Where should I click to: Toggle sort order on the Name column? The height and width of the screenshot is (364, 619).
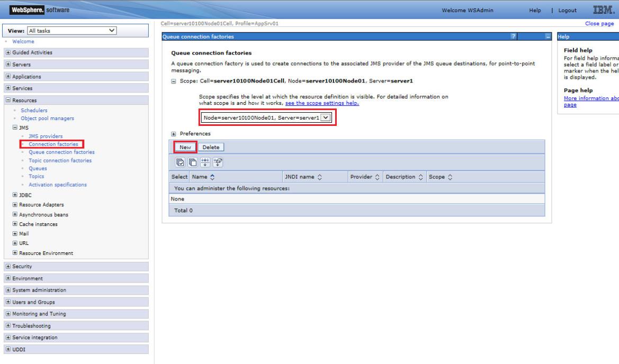coord(211,177)
